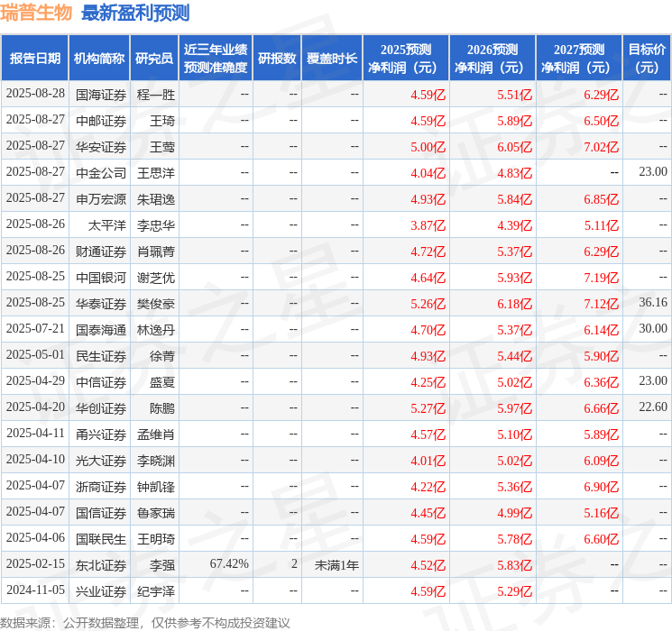Click 中金公司's 23.00 target price
The width and height of the screenshot is (672, 631).
point(653,172)
